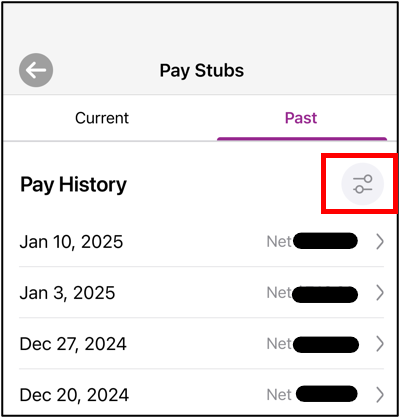Click the Net amount for Dec 27, 2024
Viewport: 400px width, 419px height.
[x=326, y=345]
